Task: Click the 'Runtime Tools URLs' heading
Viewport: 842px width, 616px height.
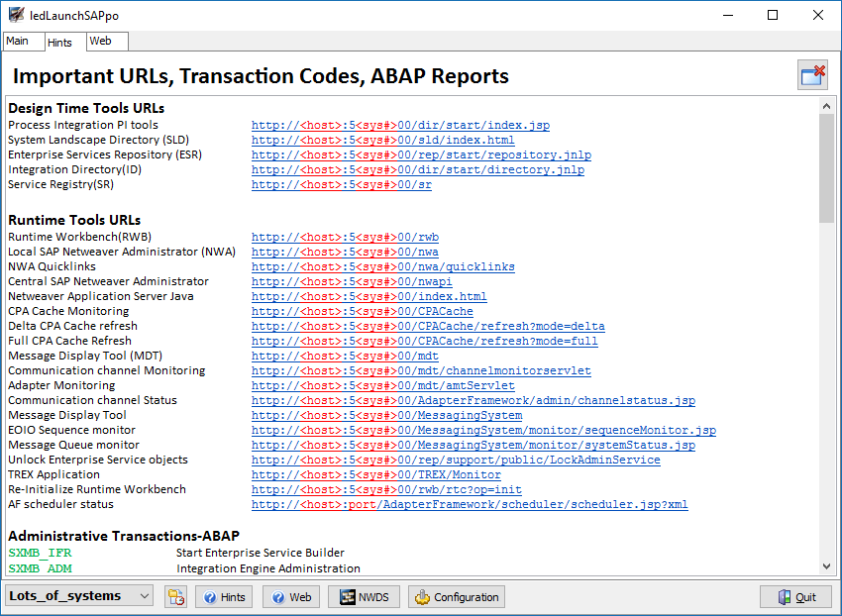Action: coord(74,220)
